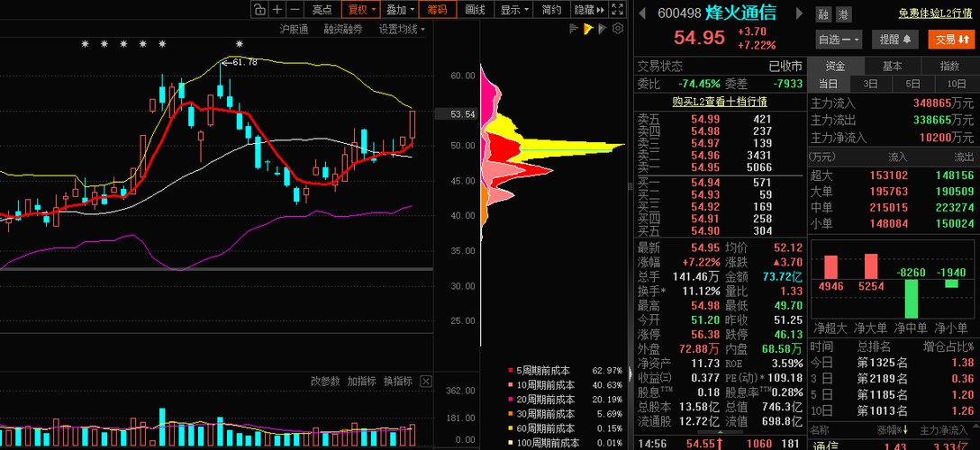Click the 卖五 54.99 ask row

tap(720, 119)
